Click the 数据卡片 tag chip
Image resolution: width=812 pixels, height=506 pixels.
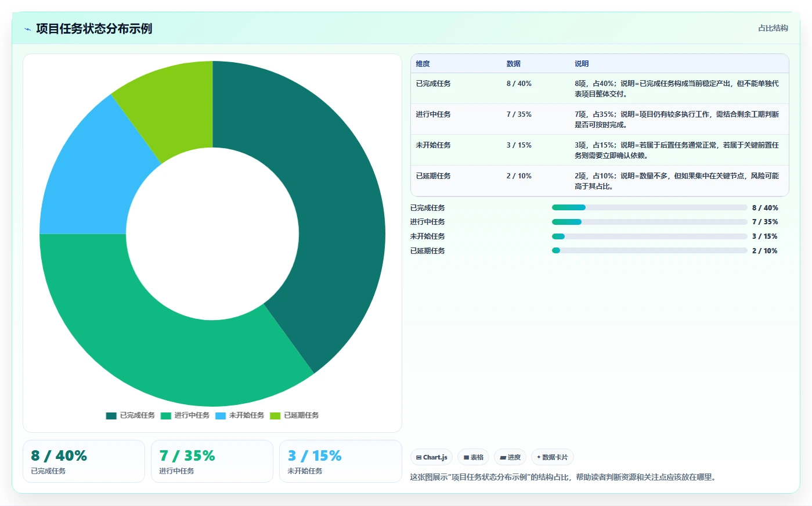553,457
